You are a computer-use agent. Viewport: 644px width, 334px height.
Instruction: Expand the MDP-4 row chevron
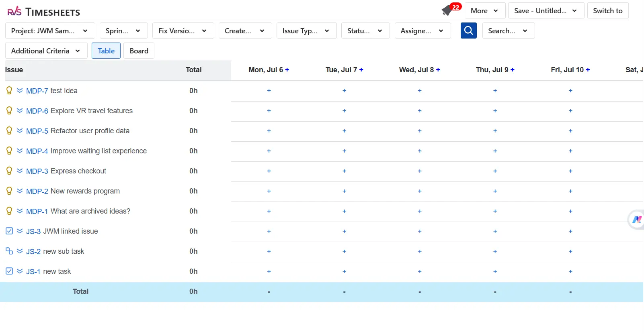pyautogui.click(x=20, y=151)
